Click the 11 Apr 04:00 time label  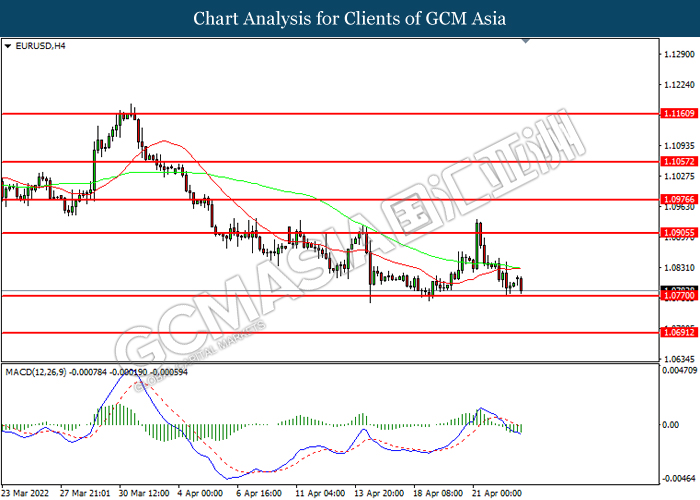pyautogui.click(x=320, y=493)
